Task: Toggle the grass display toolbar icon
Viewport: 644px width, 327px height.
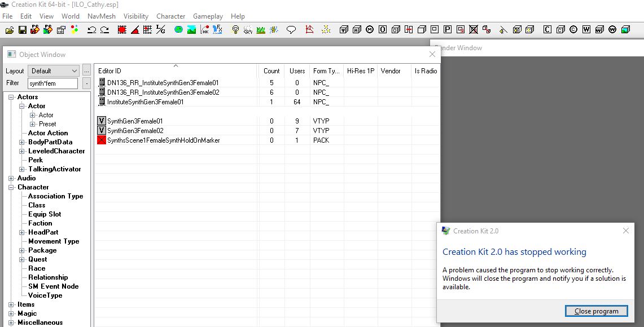Action: point(261,30)
